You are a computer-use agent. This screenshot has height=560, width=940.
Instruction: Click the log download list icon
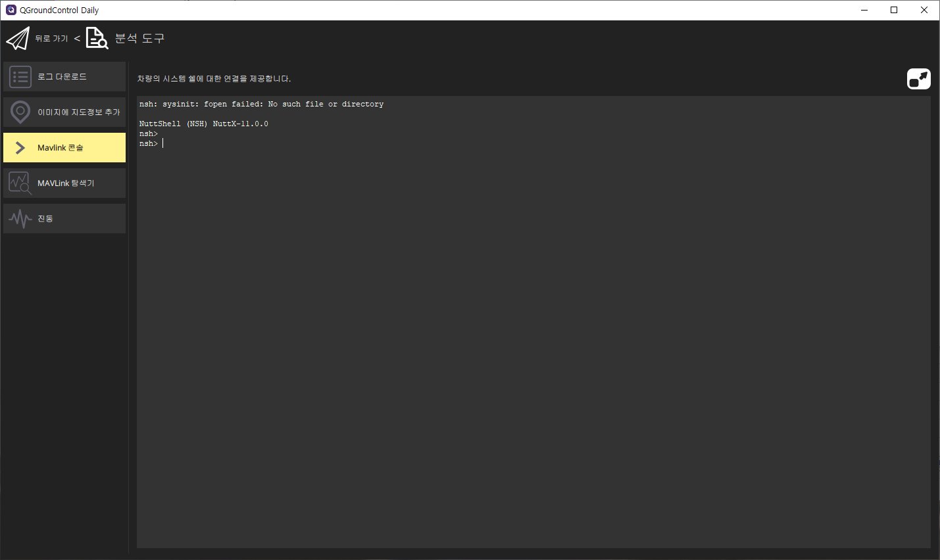click(x=20, y=77)
